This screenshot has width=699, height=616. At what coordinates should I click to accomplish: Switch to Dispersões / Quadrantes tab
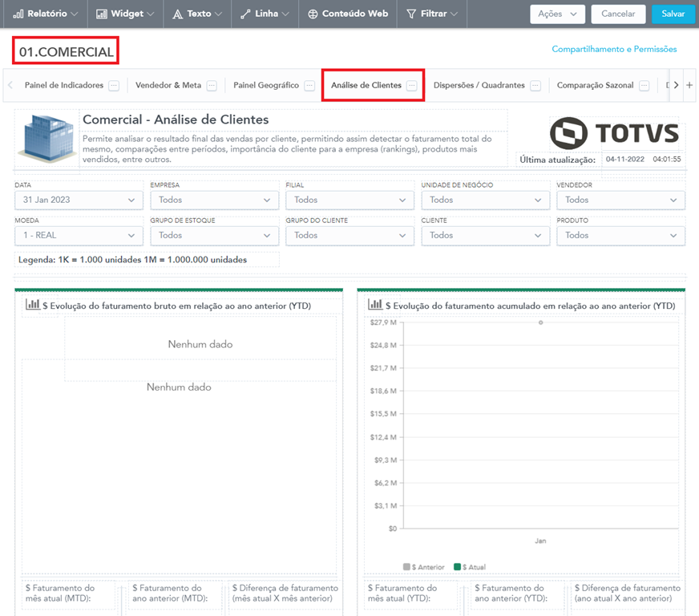click(479, 85)
